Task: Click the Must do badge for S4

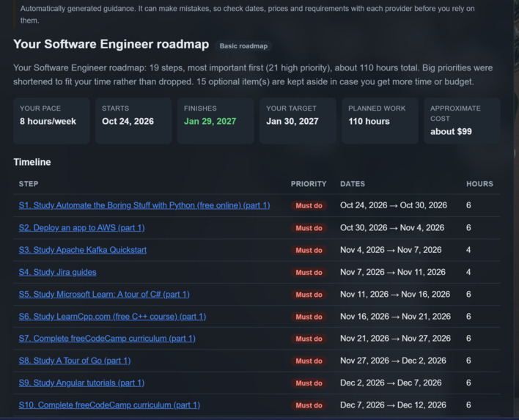Action: (x=309, y=273)
